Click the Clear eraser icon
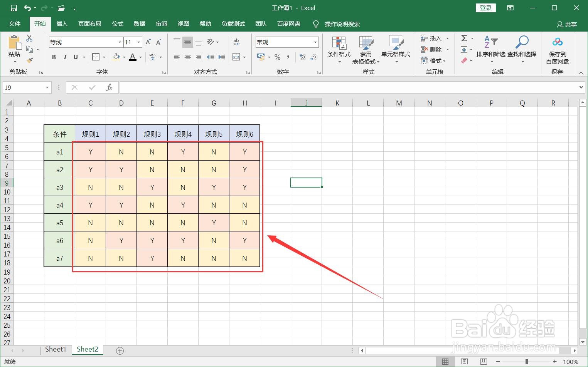This screenshot has height=367, width=588. [464, 60]
